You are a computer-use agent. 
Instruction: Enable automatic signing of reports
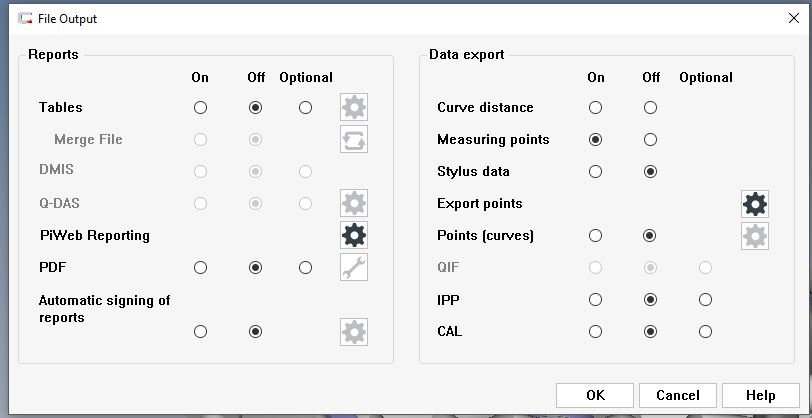tap(201, 331)
